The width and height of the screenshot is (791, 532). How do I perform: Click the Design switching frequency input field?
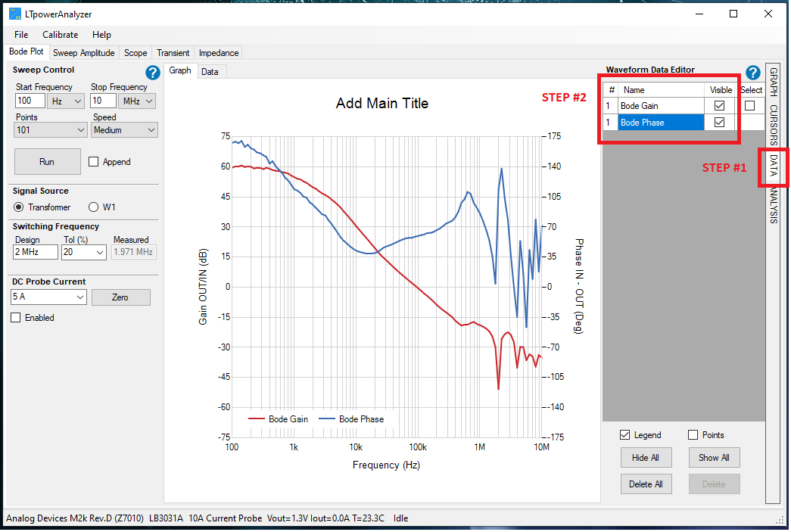point(36,252)
